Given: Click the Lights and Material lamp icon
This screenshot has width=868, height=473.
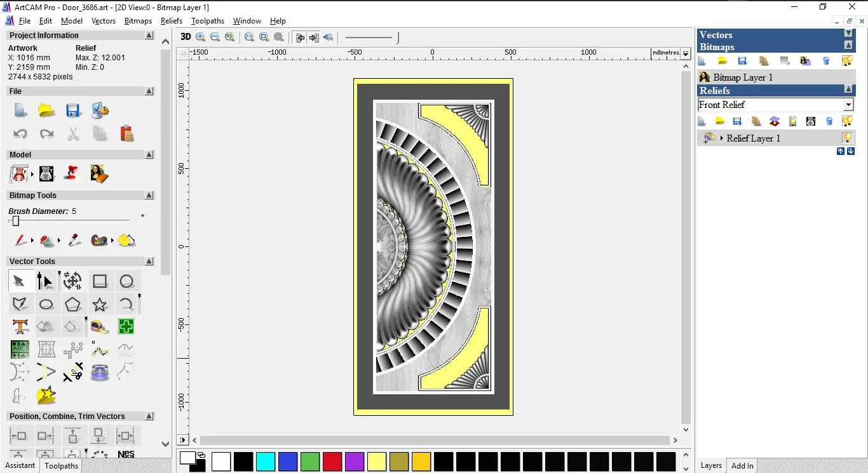Looking at the screenshot, I should click(x=72, y=173).
